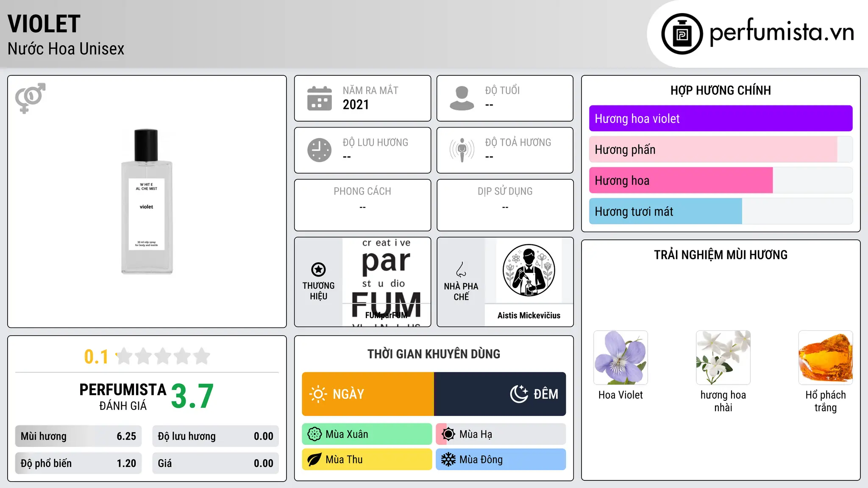
Task: Select the Mùa Hạ season bar
Action: click(x=501, y=434)
